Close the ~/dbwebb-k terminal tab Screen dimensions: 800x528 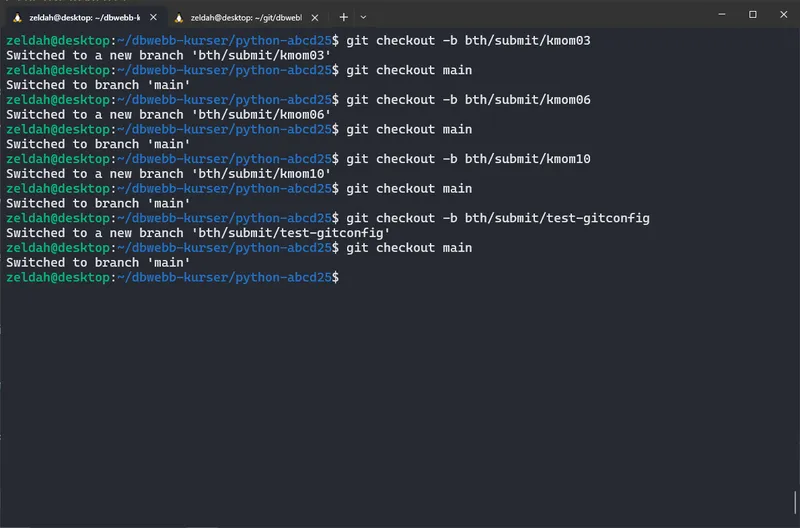pyautogui.click(x=152, y=16)
